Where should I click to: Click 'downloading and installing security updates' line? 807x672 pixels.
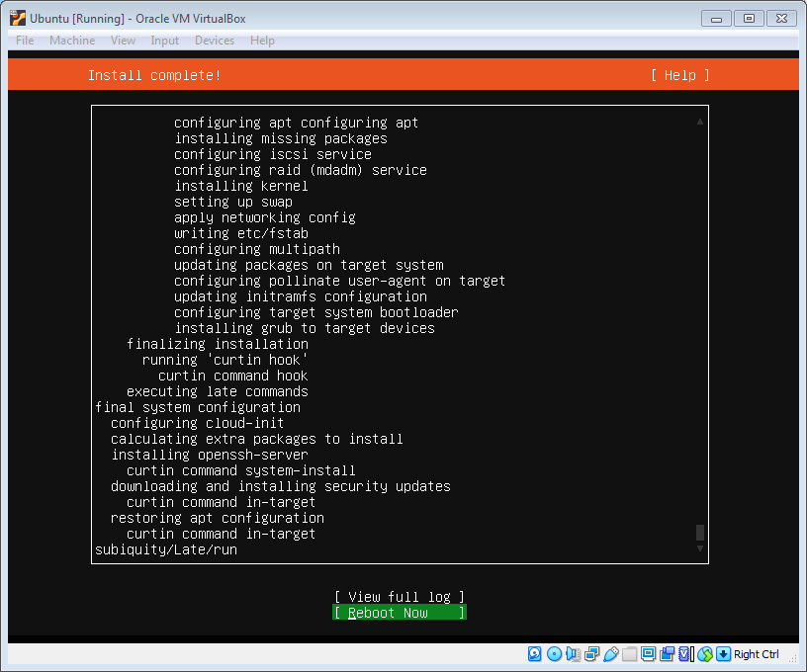coord(281,486)
